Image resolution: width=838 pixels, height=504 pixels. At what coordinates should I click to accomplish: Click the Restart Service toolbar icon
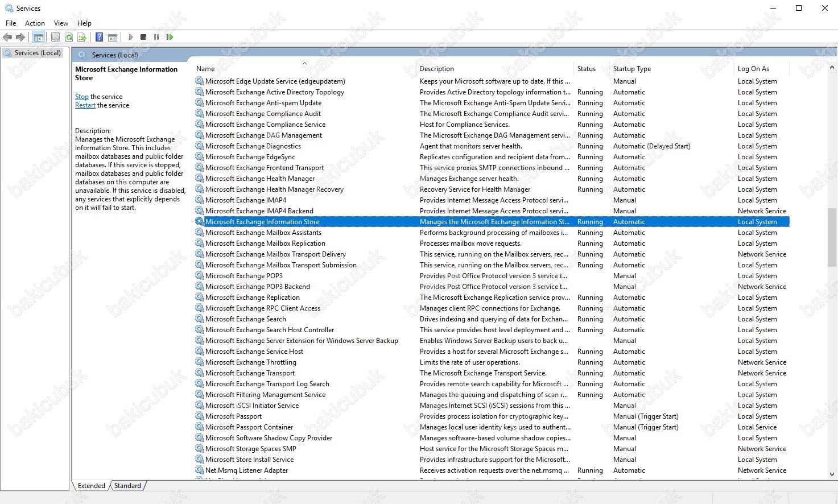click(x=170, y=38)
